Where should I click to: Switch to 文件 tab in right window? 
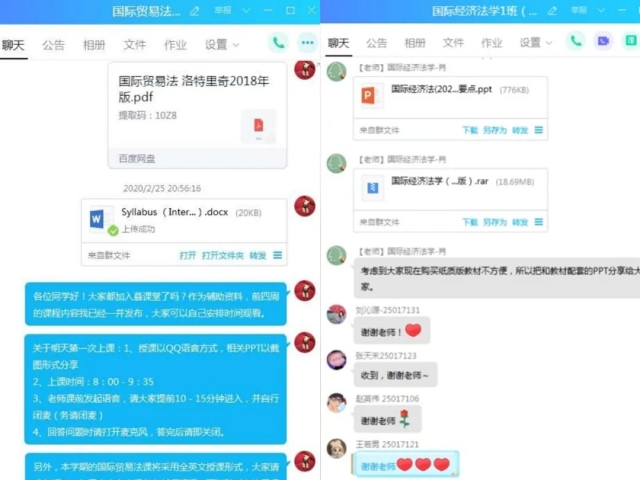(453, 42)
